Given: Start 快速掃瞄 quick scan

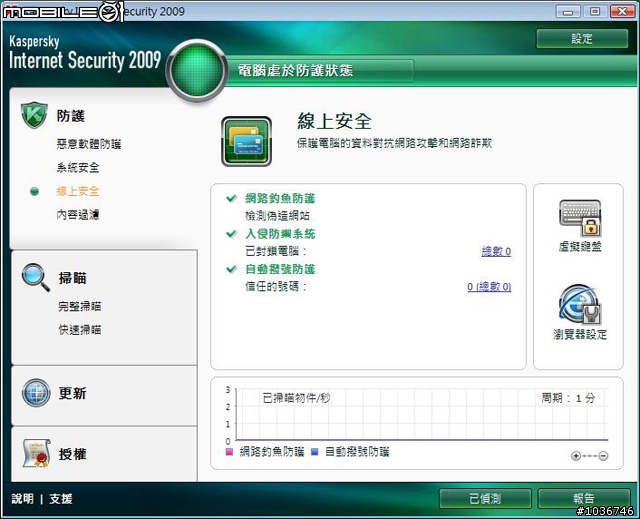Looking at the screenshot, I should click(80, 330).
